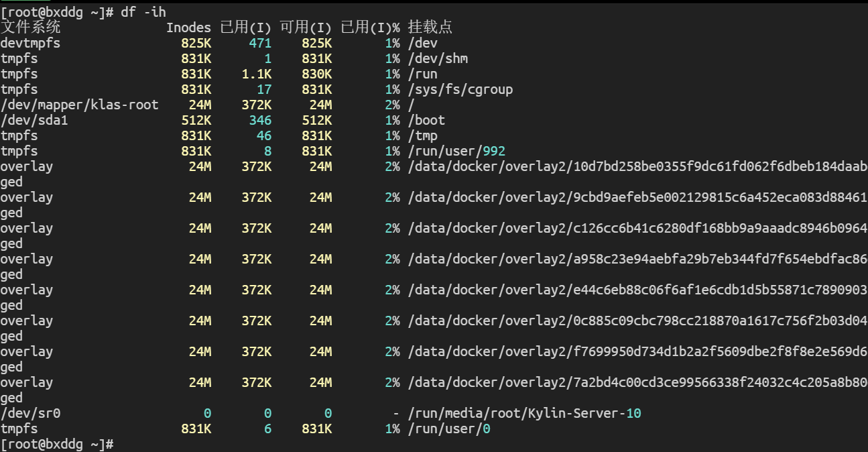868x452 pixels.
Task: Click the '/run/user/992' mount point
Action: tap(456, 151)
